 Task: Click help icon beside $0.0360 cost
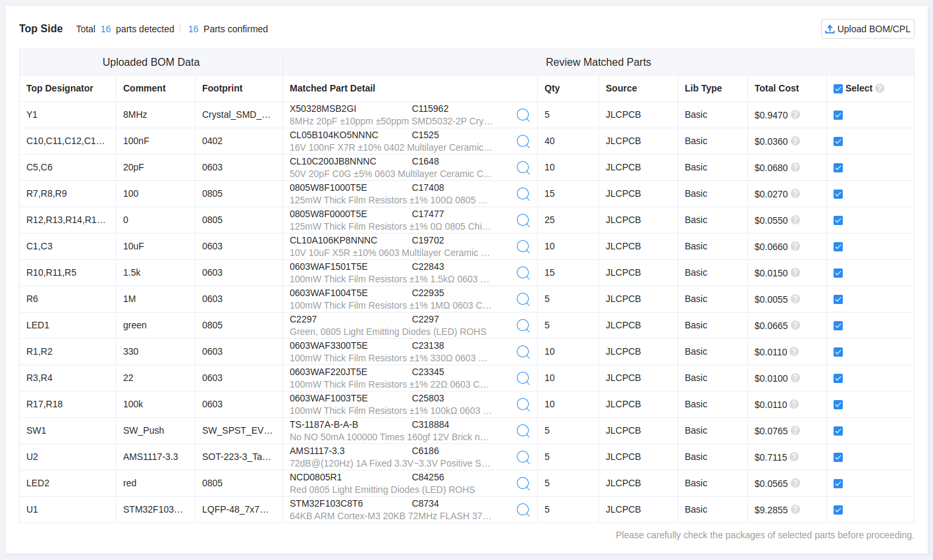[x=795, y=141]
